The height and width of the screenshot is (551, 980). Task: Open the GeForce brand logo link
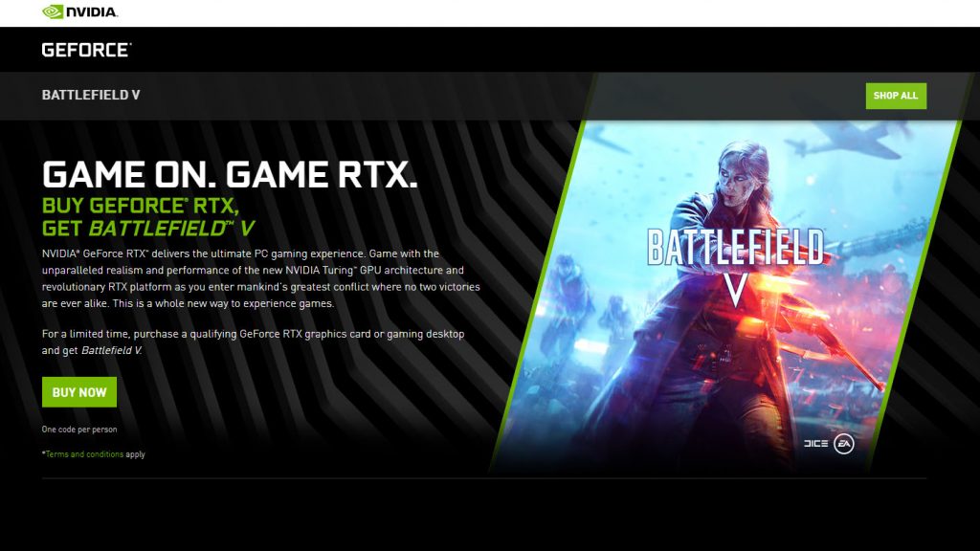click(x=87, y=50)
